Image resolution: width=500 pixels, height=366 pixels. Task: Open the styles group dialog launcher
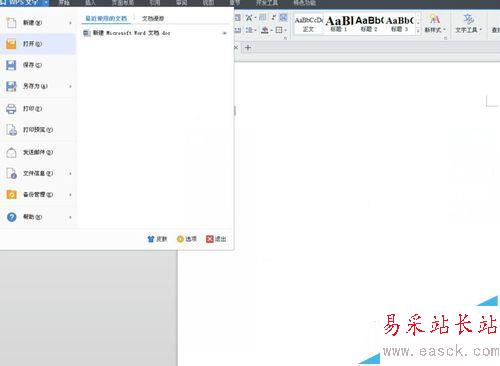coord(445,38)
